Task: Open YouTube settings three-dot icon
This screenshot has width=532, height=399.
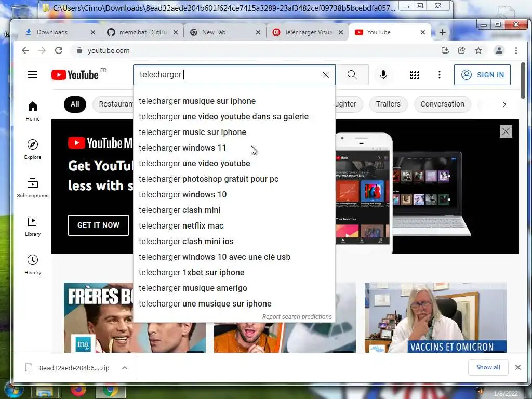Action: point(440,75)
